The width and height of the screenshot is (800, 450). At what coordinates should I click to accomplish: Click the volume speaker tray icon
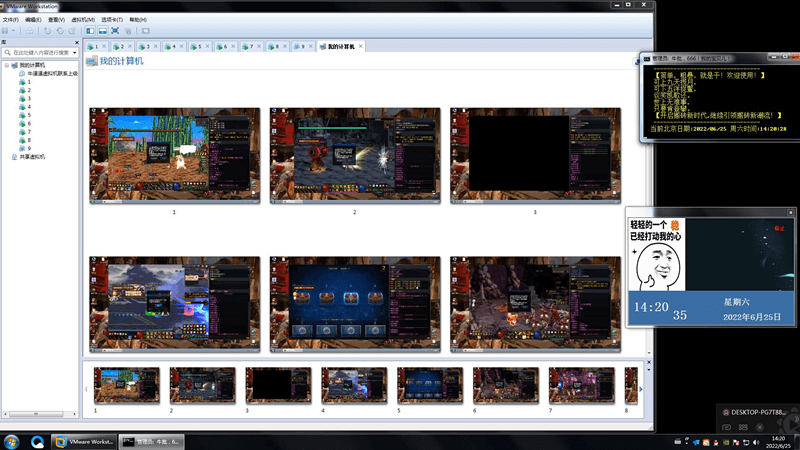tap(756, 442)
